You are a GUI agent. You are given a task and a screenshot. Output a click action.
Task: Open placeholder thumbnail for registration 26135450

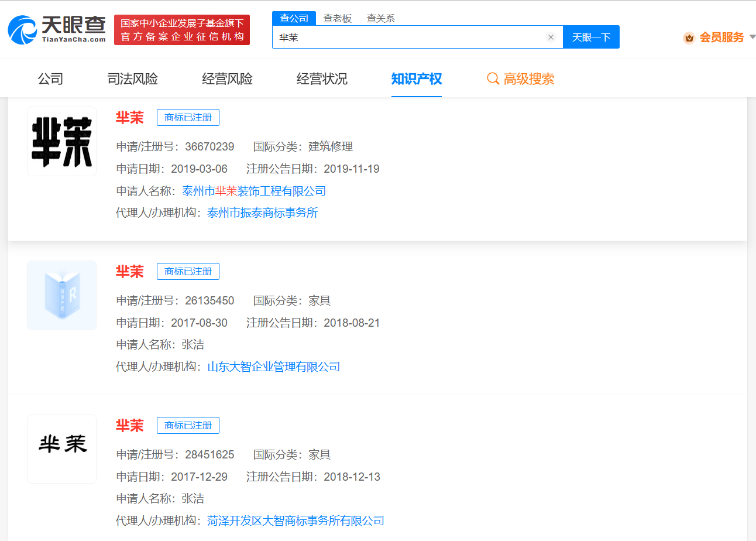point(61,295)
